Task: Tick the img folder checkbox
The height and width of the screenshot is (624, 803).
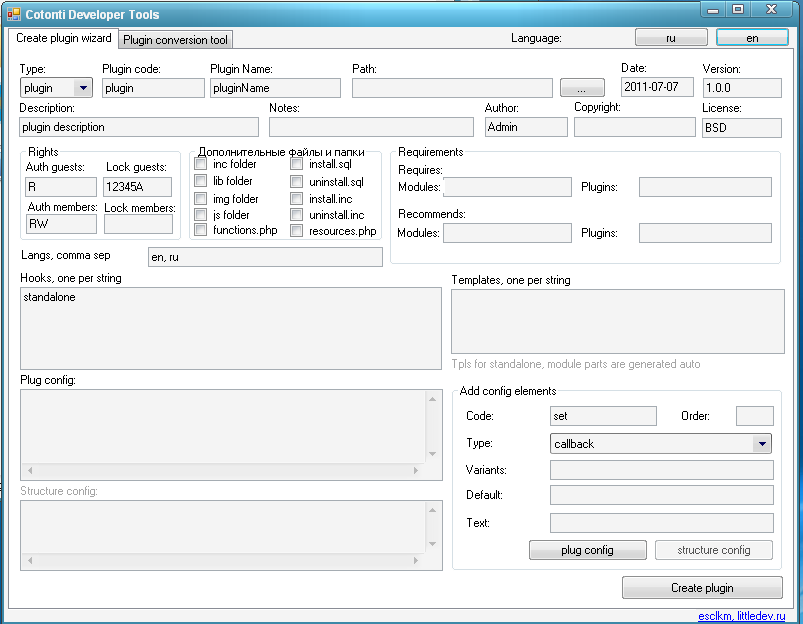Action: point(201,199)
